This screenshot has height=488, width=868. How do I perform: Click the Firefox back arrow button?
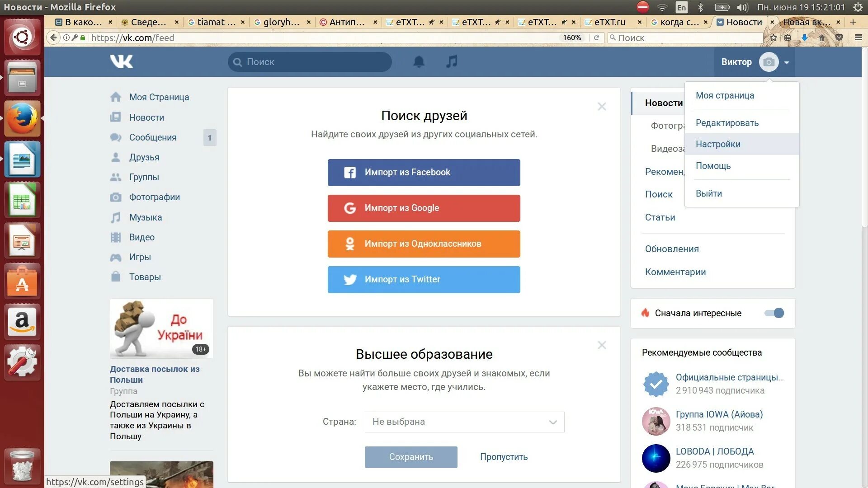pyautogui.click(x=53, y=38)
